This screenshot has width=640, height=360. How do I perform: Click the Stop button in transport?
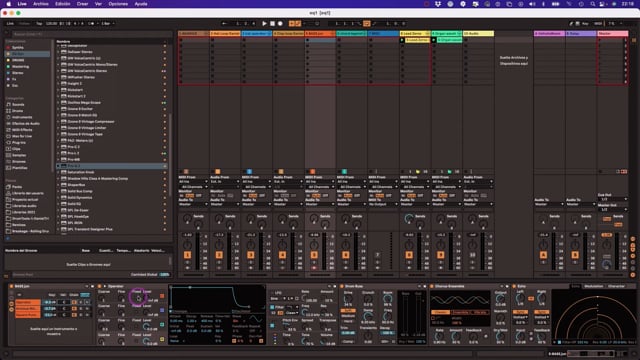click(x=273, y=24)
